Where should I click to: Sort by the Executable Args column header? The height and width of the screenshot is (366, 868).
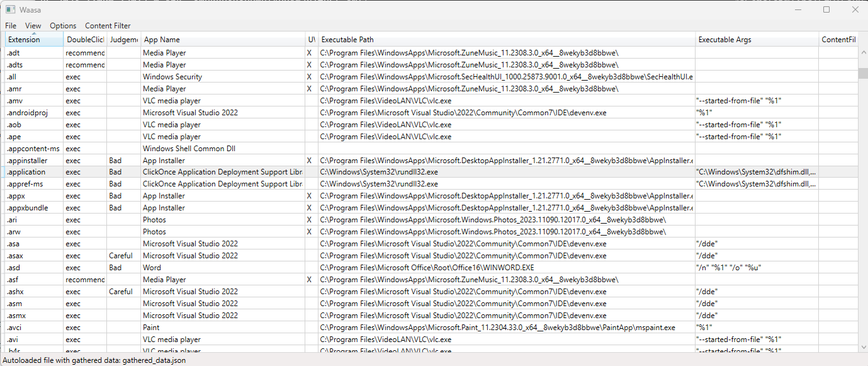coord(757,40)
